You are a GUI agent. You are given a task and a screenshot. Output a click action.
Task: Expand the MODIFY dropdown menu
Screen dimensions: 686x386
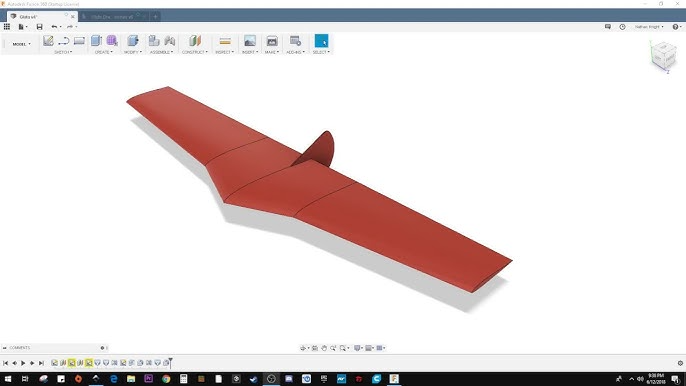(133, 52)
